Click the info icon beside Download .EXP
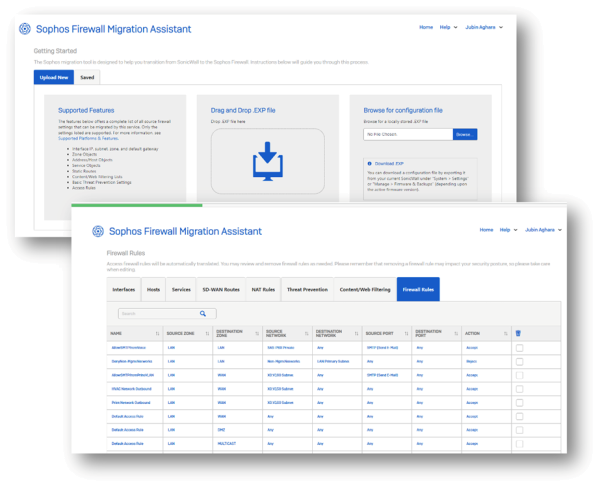The width and height of the screenshot is (600, 484). (369, 163)
